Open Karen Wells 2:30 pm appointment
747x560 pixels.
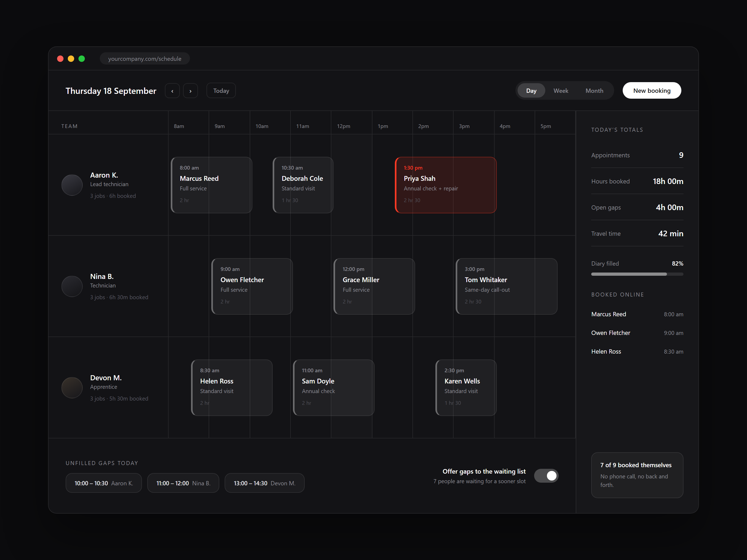click(x=466, y=387)
